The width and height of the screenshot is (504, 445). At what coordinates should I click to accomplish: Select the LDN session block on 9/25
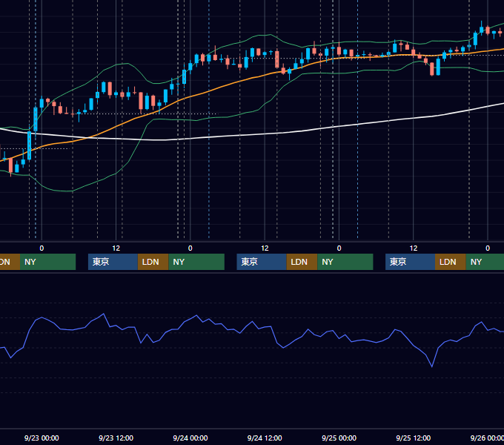[451, 262]
